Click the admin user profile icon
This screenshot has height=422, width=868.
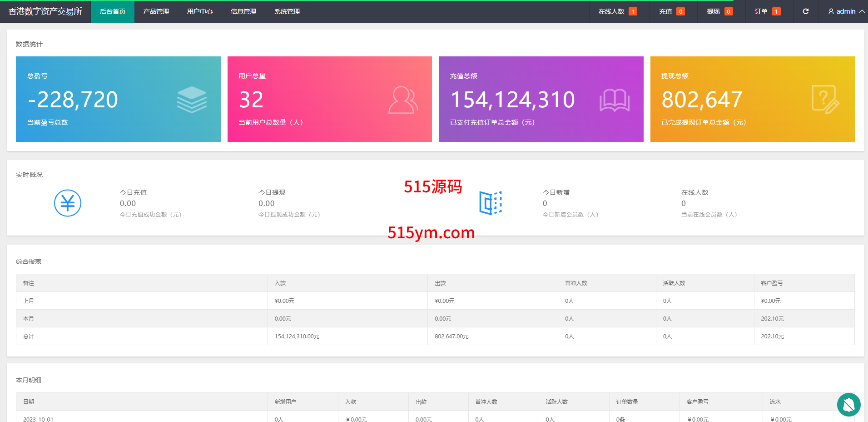[831, 11]
